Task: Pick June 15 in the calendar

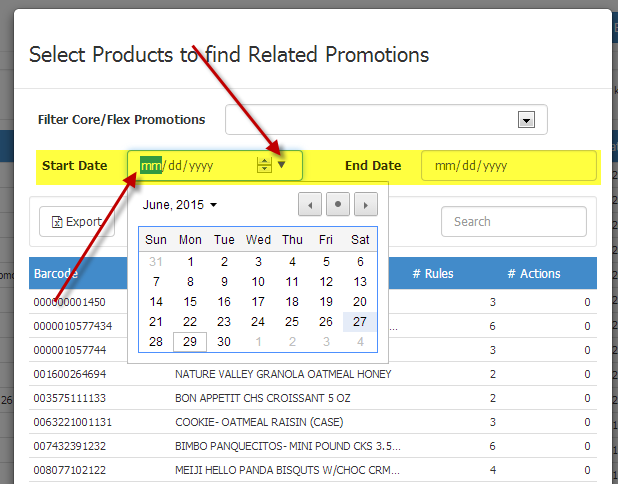Action: click(x=190, y=302)
